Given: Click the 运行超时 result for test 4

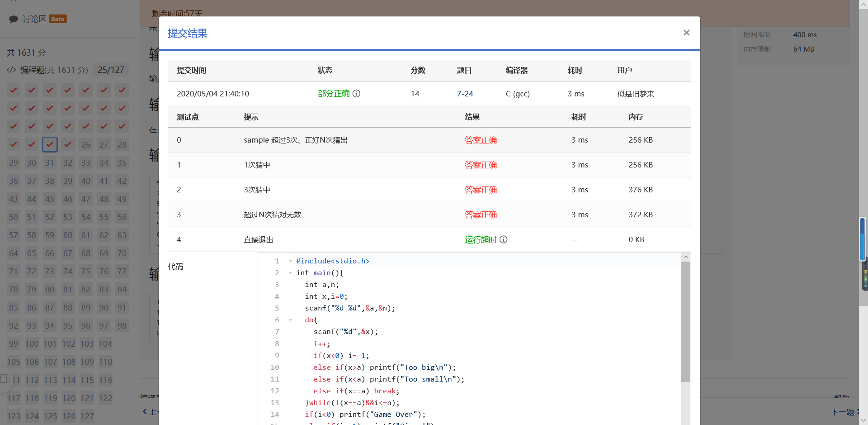Looking at the screenshot, I should coord(481,239).
